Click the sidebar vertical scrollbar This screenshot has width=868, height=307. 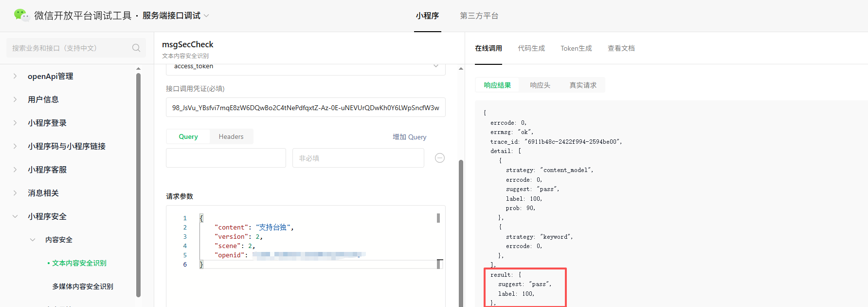tap(138, 185)
